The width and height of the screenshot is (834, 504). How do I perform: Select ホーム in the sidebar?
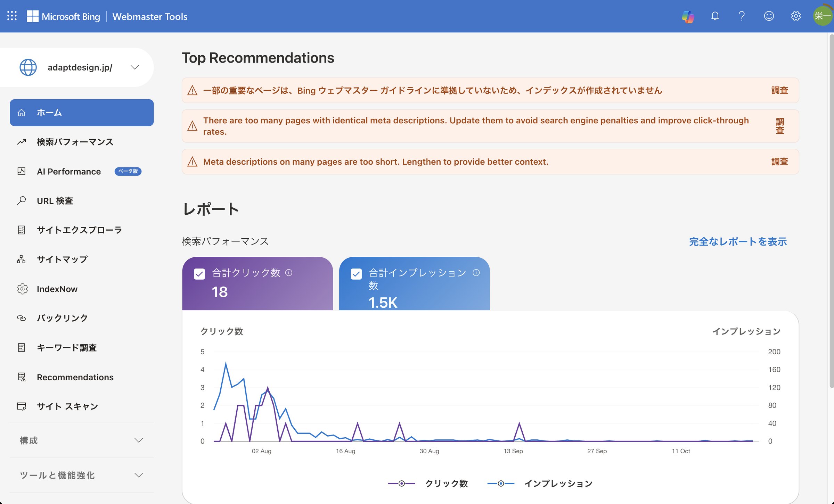click(x=82, y=113)
